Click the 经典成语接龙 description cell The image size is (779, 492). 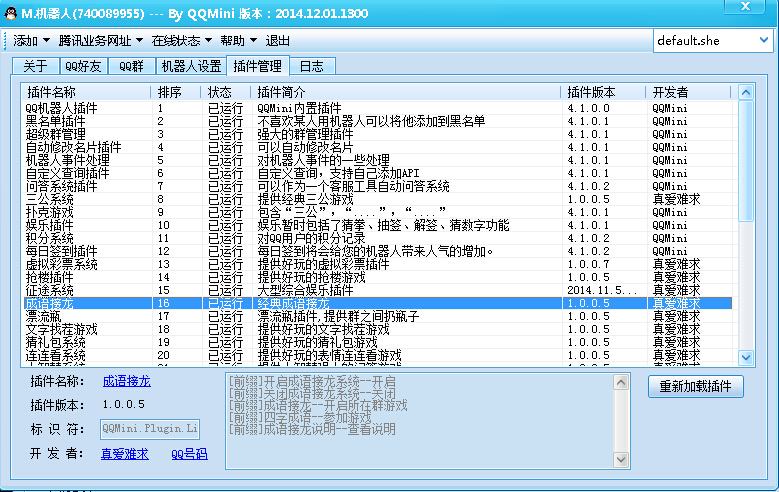[x=293, y=303]
